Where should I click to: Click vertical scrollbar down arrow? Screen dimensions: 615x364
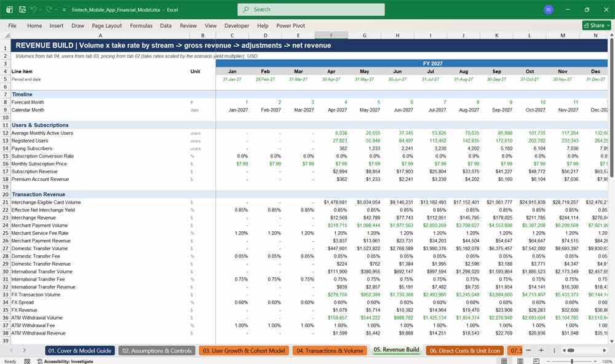[x=611, y=341]
